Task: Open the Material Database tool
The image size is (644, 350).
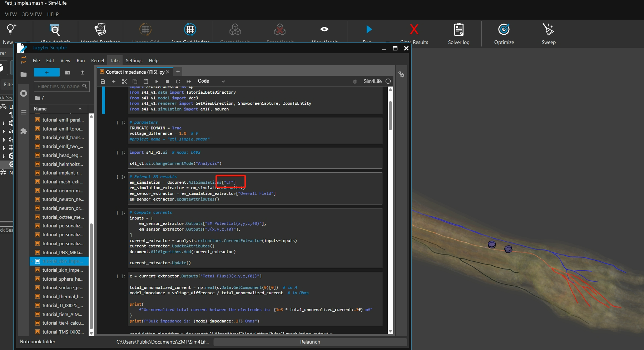Action: point(100,30)
